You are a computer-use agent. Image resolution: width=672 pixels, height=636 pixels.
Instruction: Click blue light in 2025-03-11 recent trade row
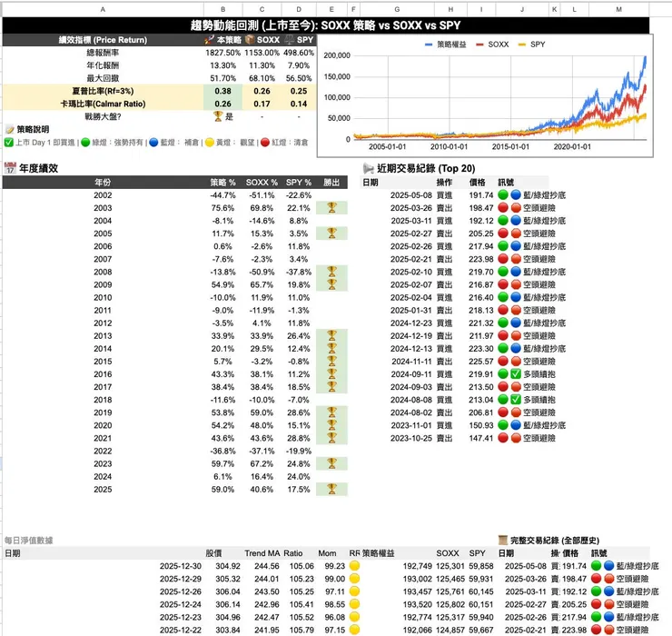[x=516, y=221]
